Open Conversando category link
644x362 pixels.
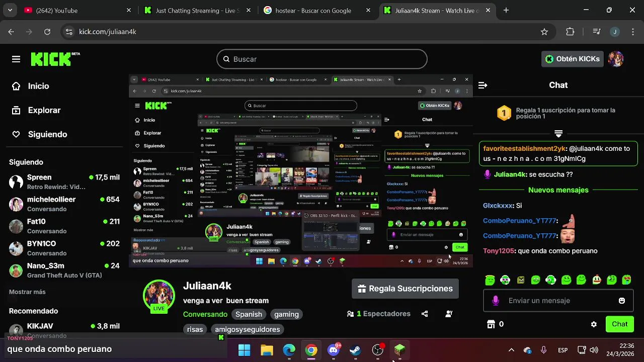pos(205,314)
